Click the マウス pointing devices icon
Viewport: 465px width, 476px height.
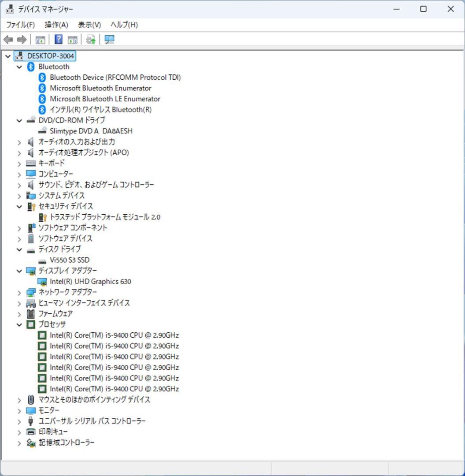tap(31, 399)
